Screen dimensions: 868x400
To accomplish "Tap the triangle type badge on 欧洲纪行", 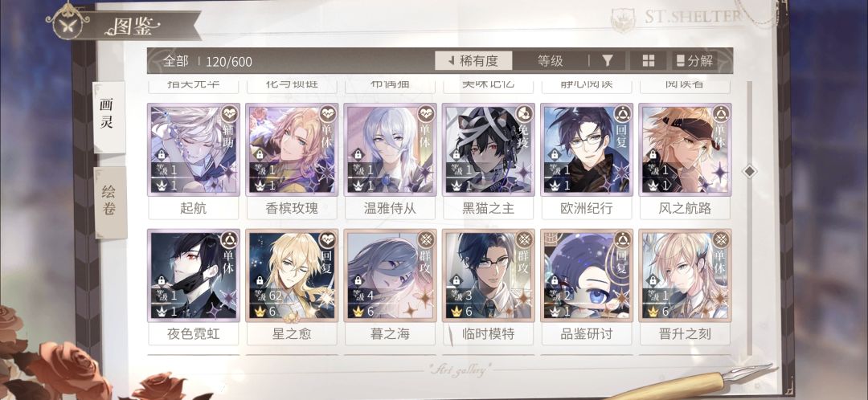I will coord(622,114).
